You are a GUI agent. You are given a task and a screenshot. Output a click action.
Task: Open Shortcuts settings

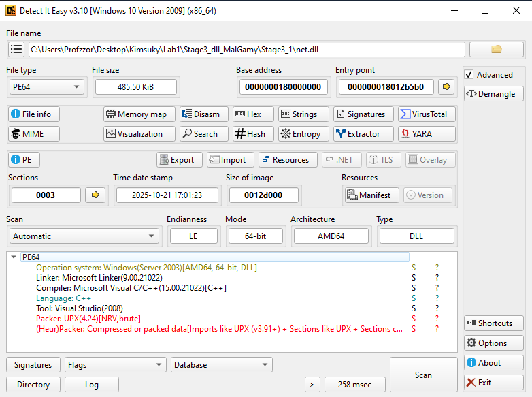point(494,323)
